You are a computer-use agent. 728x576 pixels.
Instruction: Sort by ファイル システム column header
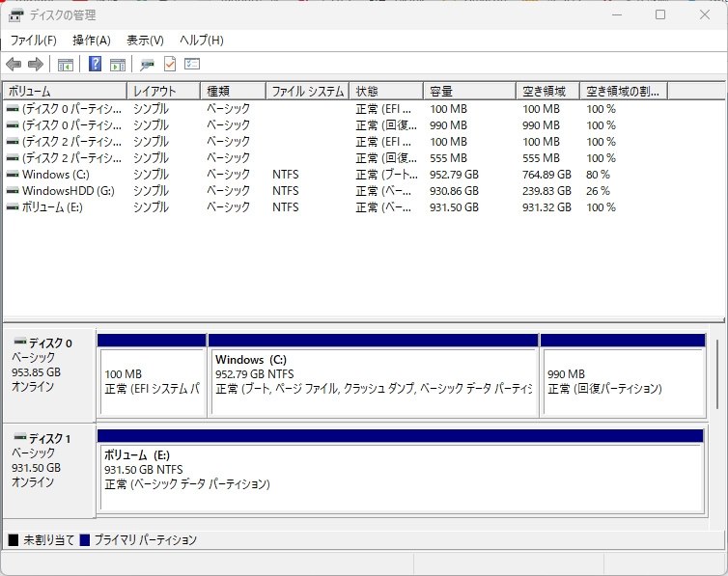tap(307, 91)
